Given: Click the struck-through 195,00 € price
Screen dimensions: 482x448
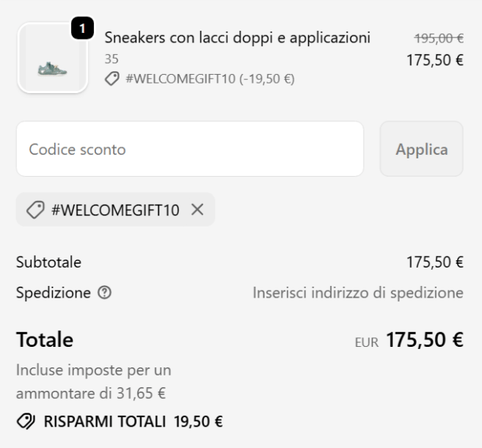Looking at the screenshot, I should [438, 37].
